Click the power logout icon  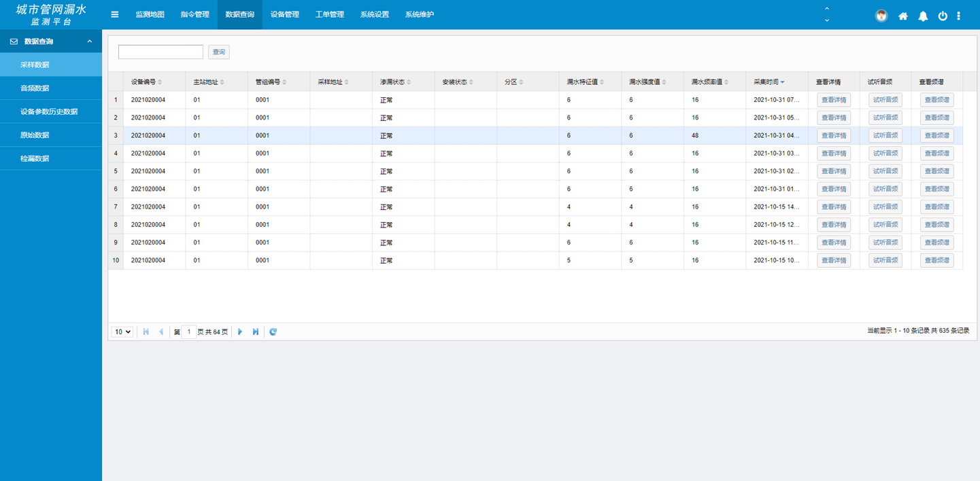pos(943,16)
